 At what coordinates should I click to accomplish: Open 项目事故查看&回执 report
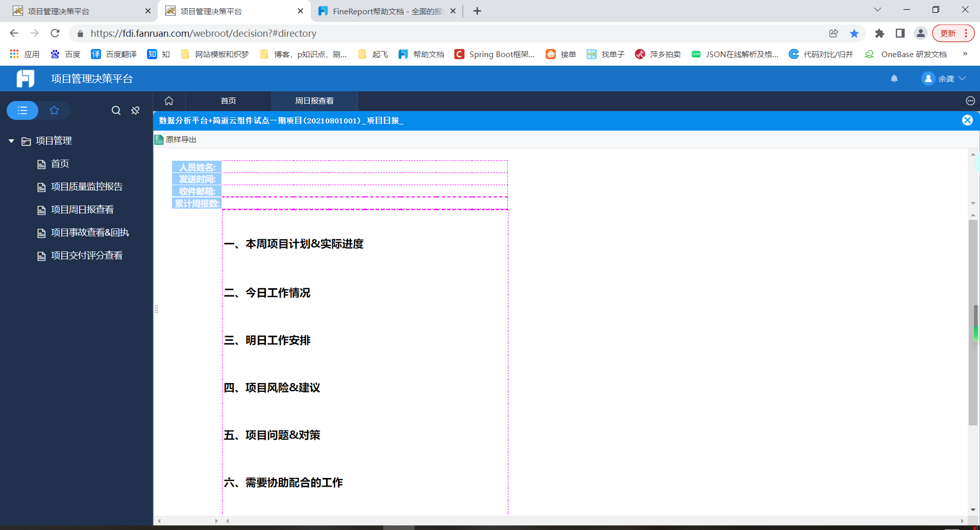pyautogui.click(x=90, y=233)
